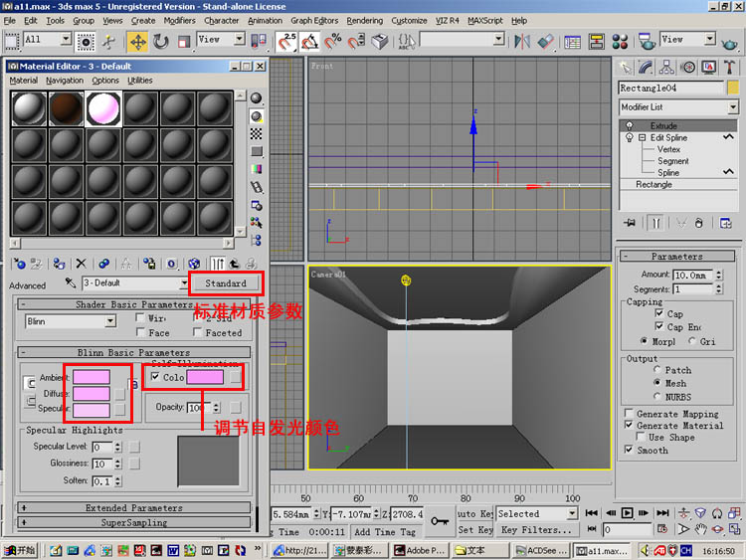Click the Get Material icon
This screenshot has width=746, height=560.
coord(18,264)
